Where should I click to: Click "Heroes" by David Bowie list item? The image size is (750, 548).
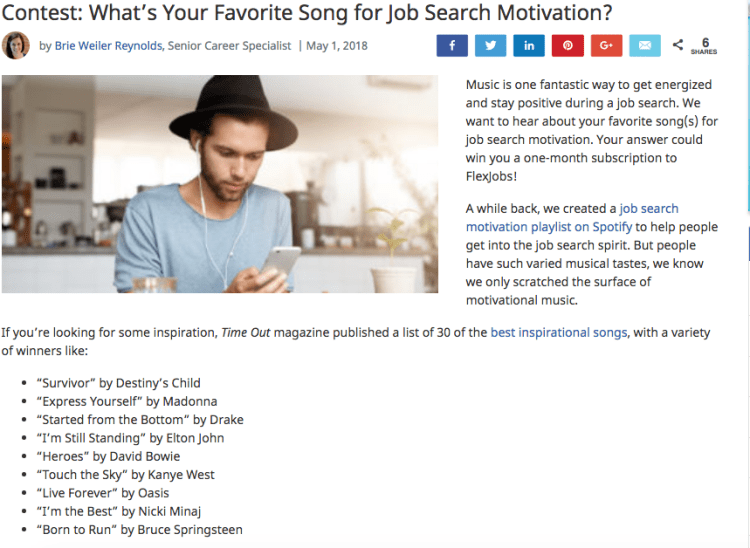[108, 456]
